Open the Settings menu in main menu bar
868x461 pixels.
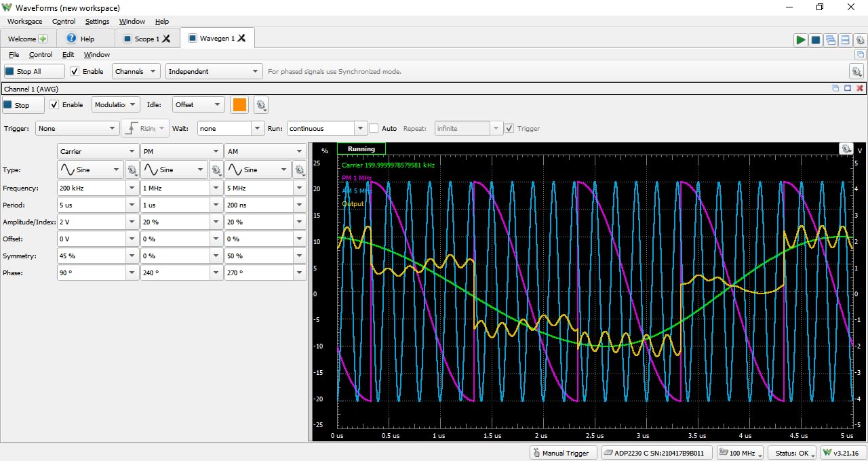coord(97,22)
